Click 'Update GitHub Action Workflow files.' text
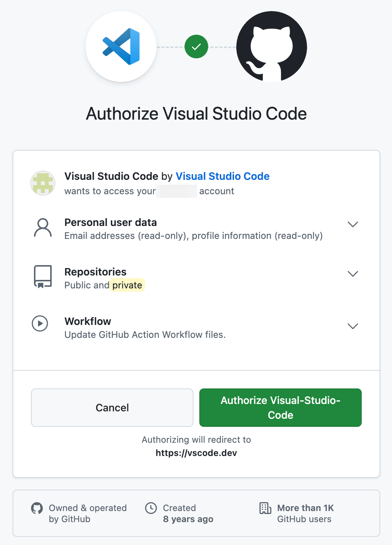 coord(145,335)
